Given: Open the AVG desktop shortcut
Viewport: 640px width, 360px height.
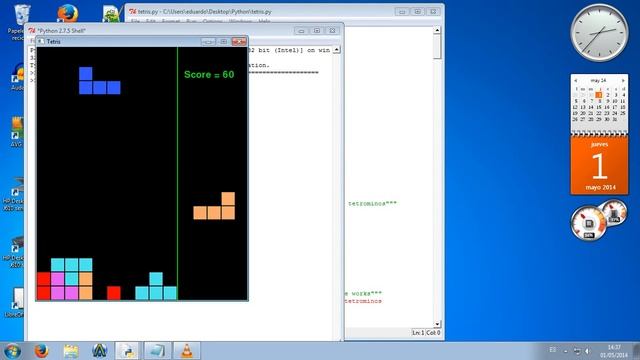Looking at the screenshot, I should click(17, 131).
